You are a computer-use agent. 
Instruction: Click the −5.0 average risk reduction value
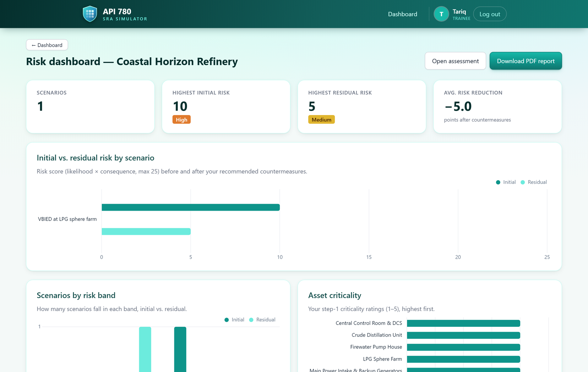[x=458, y=106]
